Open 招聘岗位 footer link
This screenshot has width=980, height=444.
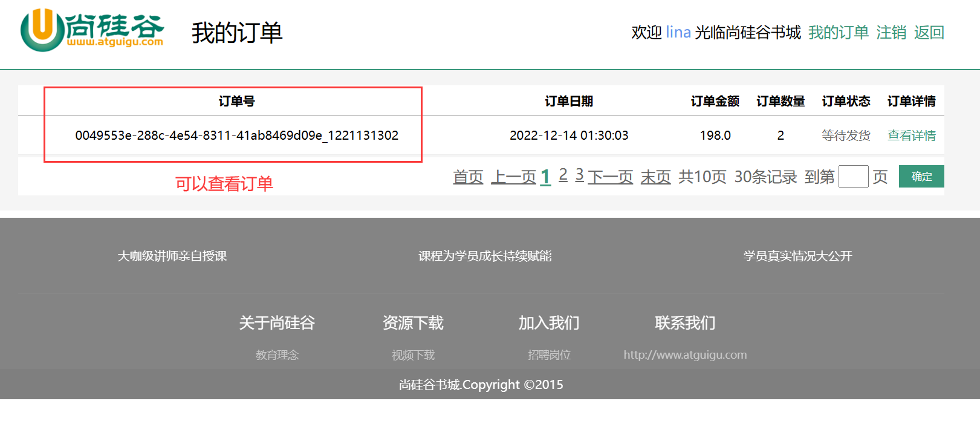point(549,355)
